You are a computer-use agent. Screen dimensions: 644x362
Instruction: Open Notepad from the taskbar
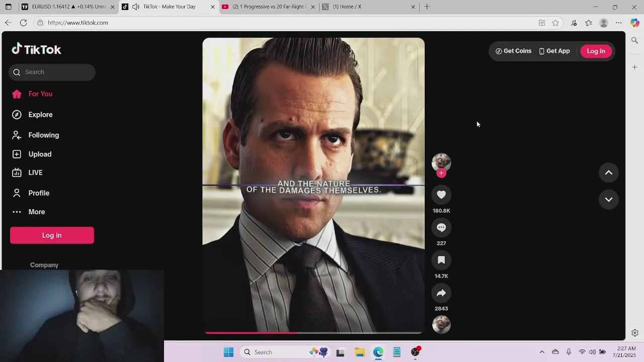click(396, 352)
